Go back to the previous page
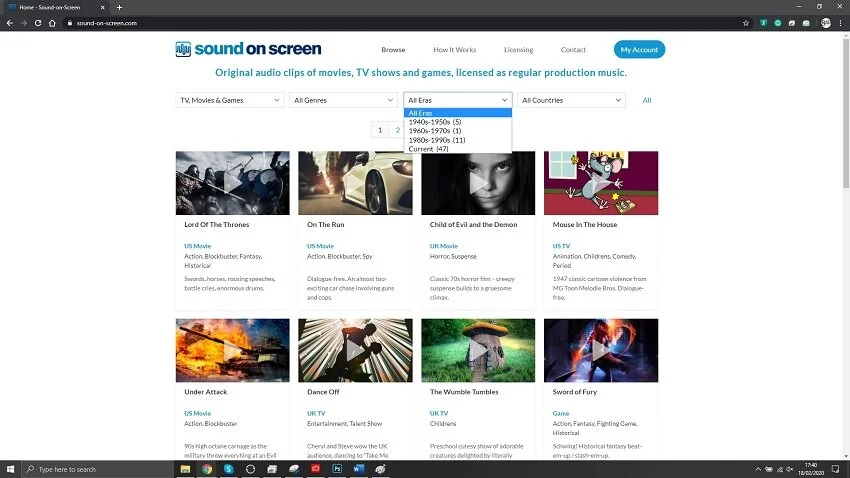 (x=9, y=23)
